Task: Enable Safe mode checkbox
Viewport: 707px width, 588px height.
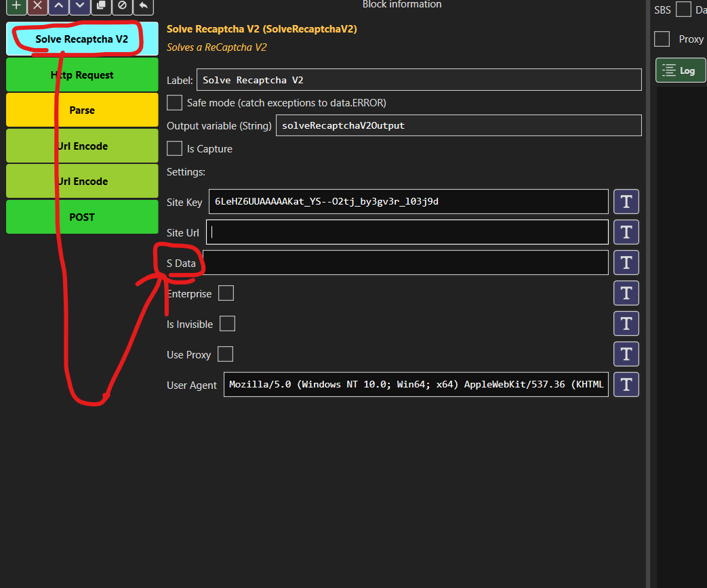Action: [x=174, y=103]
